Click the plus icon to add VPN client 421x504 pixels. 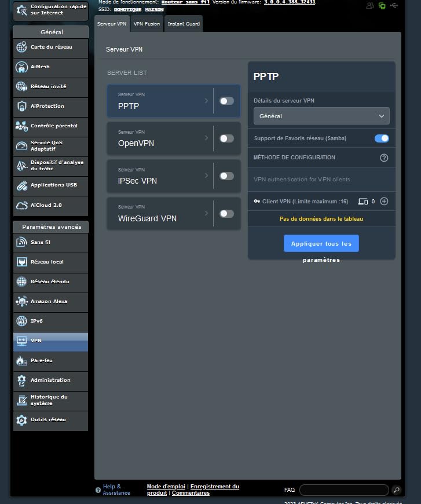point(384,201)
